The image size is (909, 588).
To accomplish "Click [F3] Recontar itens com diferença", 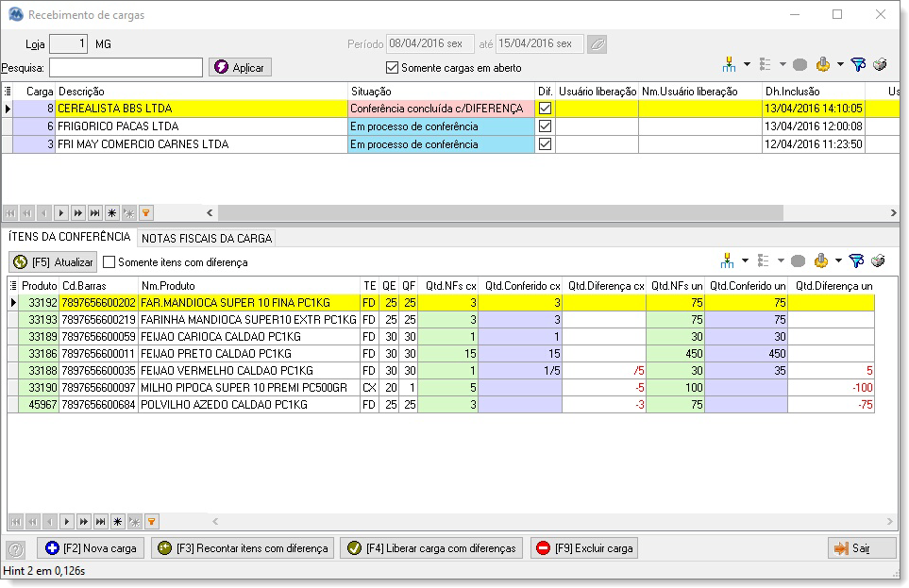I will [x=243, y=548].
